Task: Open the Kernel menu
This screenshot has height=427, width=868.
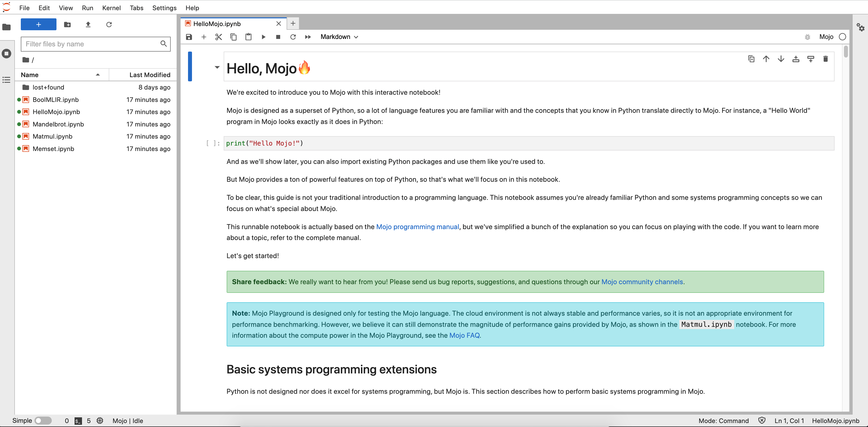Action: tap(111, 8)
